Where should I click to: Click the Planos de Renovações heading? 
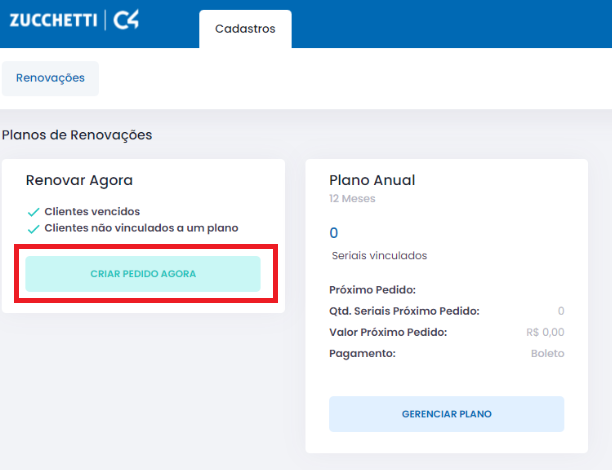(77, 135)
